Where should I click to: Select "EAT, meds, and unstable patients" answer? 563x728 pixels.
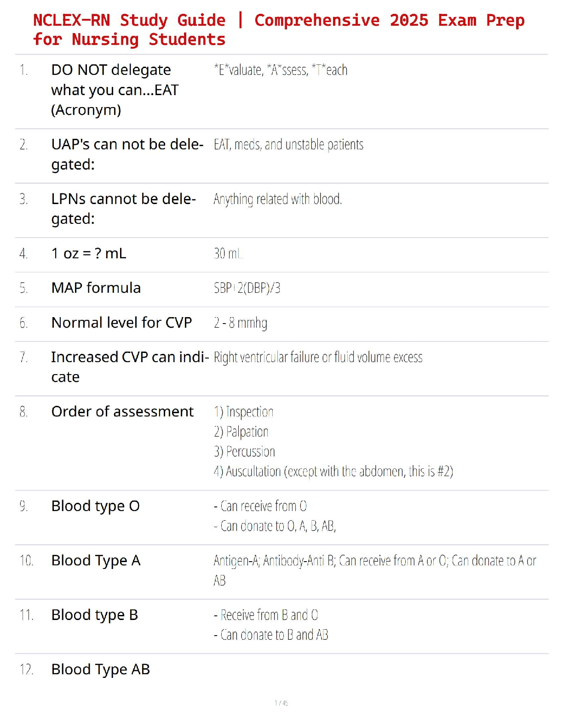(288, 145)
